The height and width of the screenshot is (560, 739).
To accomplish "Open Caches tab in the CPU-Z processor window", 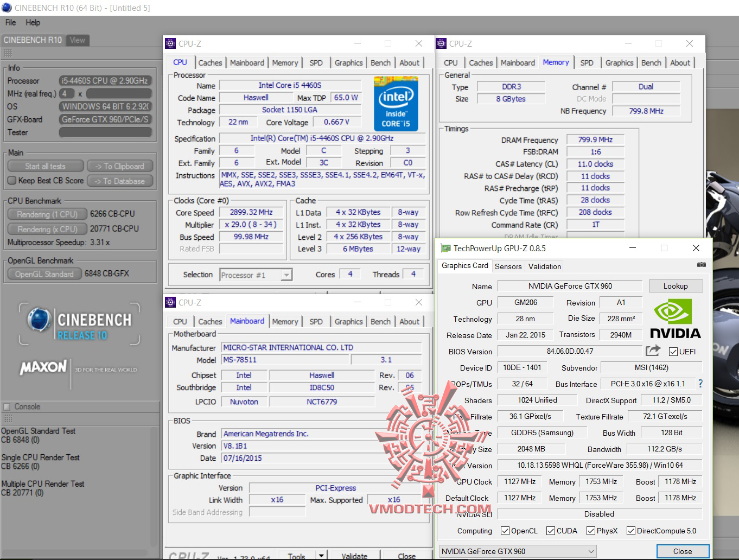I will pyautogui.click(x=210, y=63).
